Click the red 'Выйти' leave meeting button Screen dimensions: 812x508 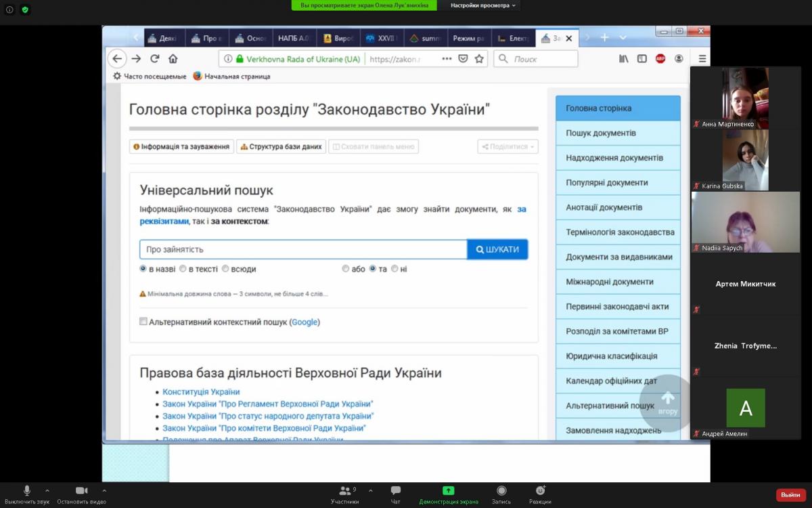coord(790,495)
